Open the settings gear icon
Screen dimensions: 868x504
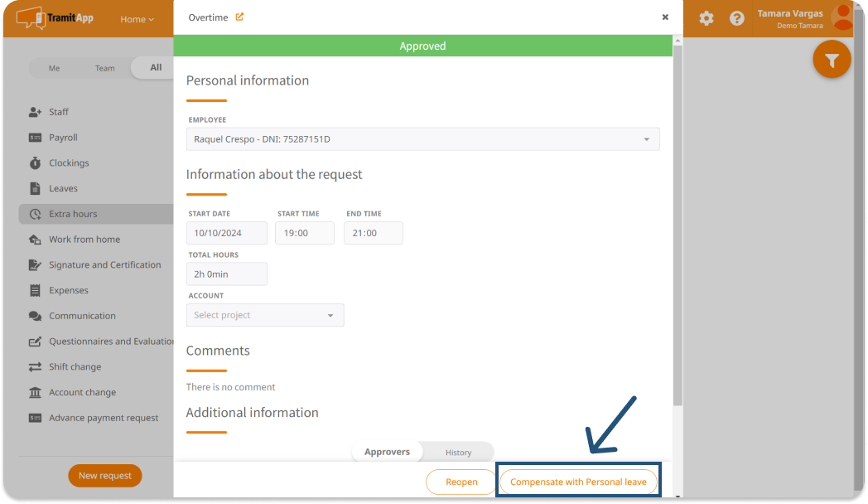point(706,18)
